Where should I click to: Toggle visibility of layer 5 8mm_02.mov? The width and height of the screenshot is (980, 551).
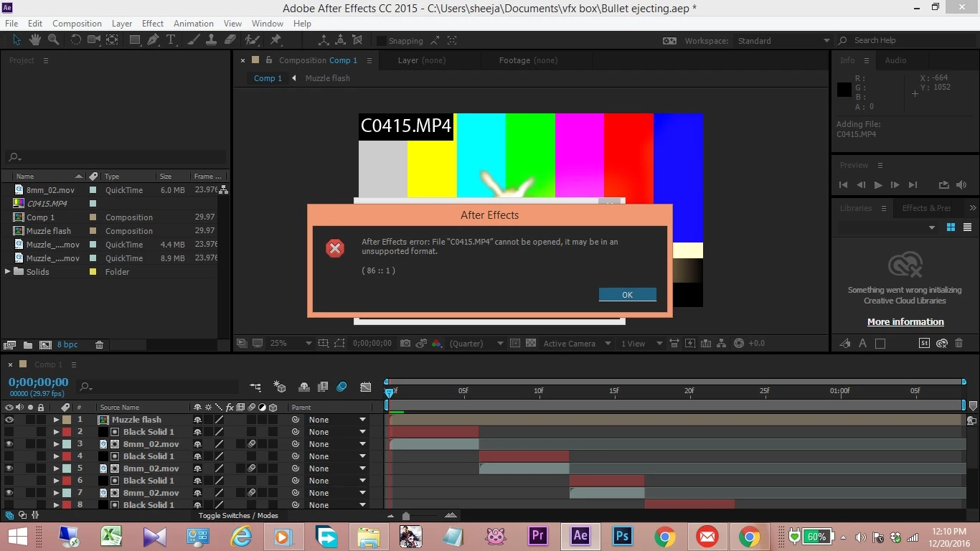(x=9, y=468)
